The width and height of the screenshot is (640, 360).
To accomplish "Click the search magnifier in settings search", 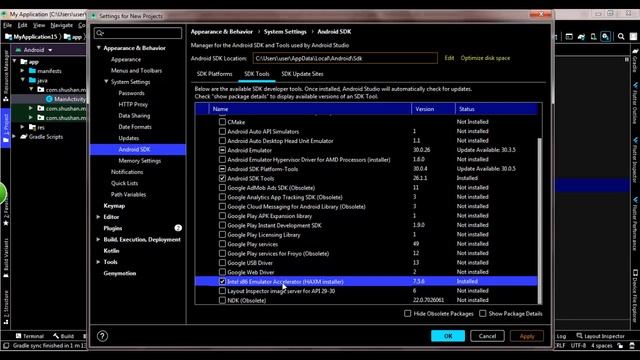I will (x=100, y=33).
